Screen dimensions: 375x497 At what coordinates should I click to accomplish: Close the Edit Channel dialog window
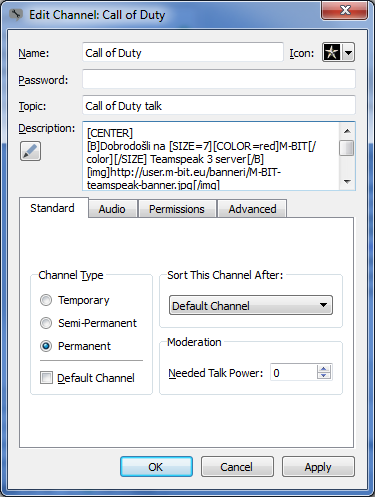click(344, 10)
